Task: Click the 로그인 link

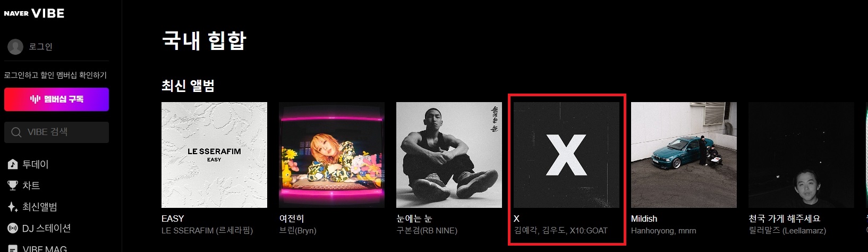Action: point(40,47)
